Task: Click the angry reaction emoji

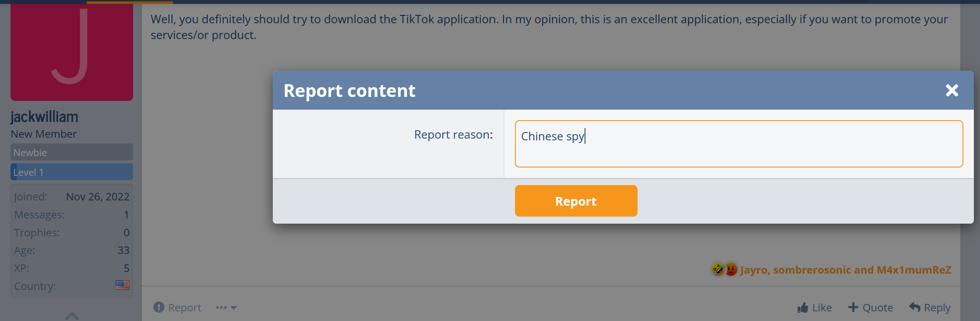Action: click(731, 269)
